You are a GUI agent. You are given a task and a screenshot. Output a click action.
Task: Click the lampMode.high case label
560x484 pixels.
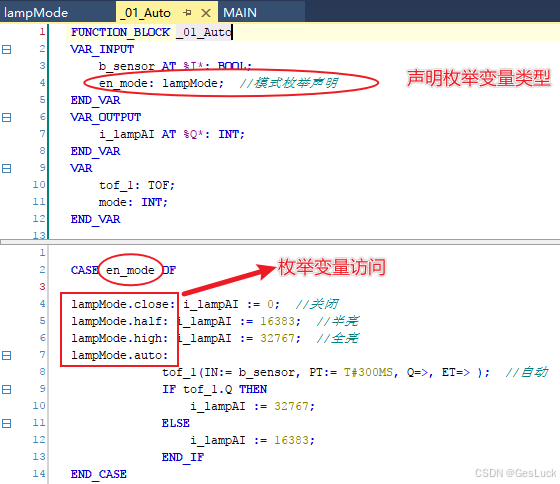coord(119,338)
